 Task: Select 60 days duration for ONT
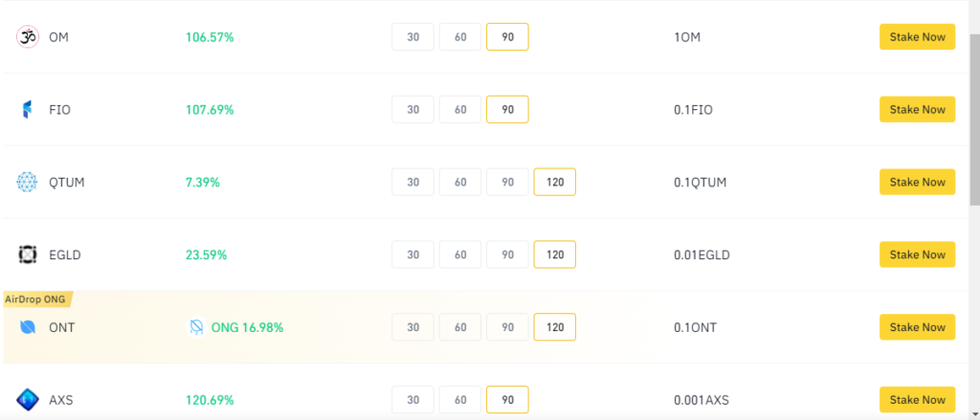(460, 327)
